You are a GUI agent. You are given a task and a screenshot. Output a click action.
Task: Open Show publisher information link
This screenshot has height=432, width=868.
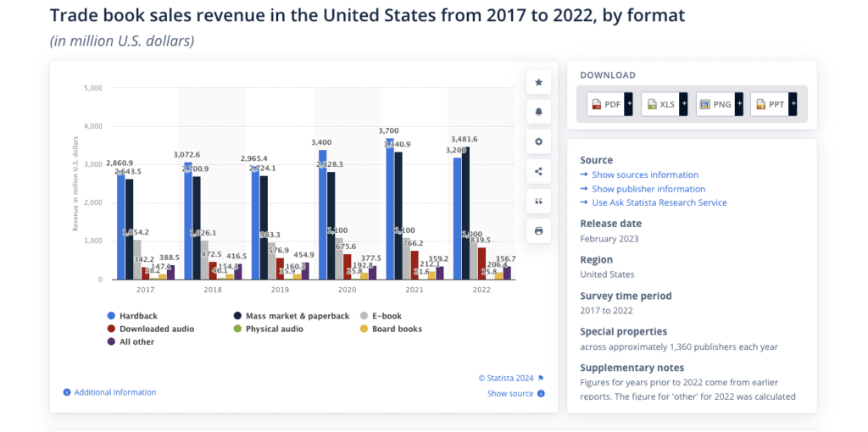pos(648,189)
